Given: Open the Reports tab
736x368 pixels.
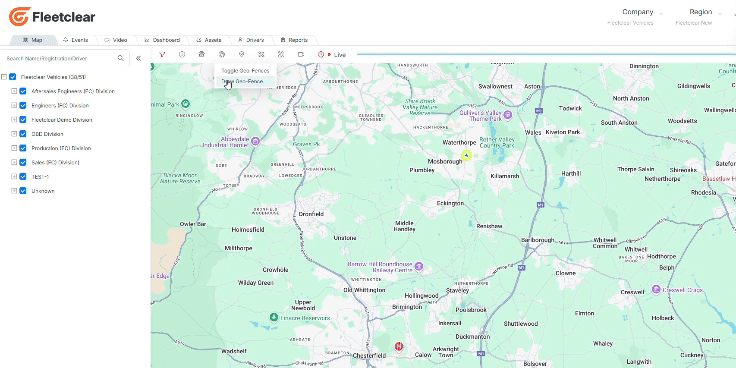Looking at the screenshot, I should pyautogui.click(x=294, y=40).
